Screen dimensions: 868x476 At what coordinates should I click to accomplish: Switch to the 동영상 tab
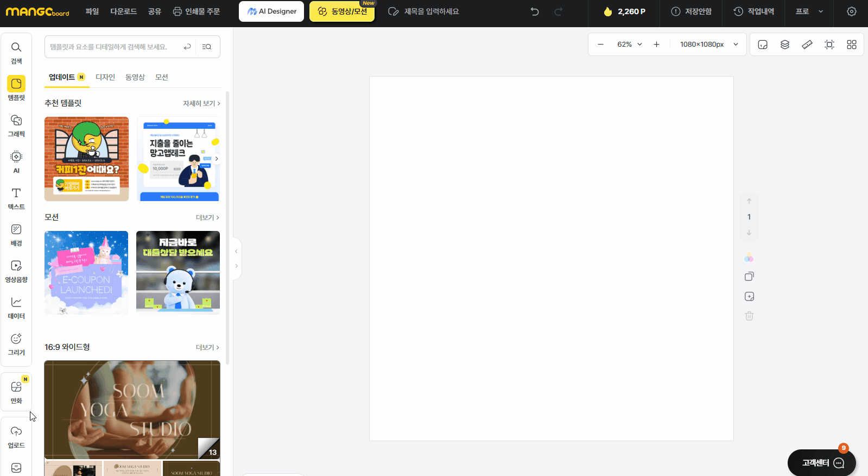pos(135,77)
